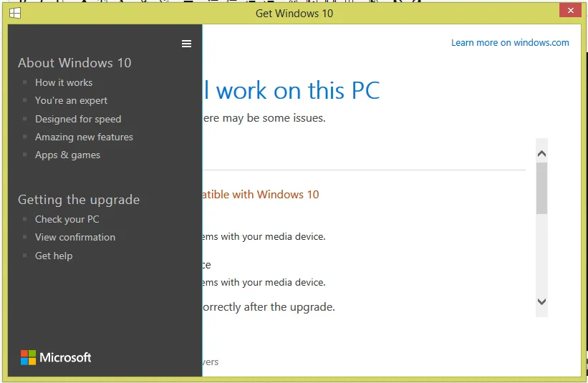
Task: Click the scrollbar down arrow
Action: tap(541, 302)
